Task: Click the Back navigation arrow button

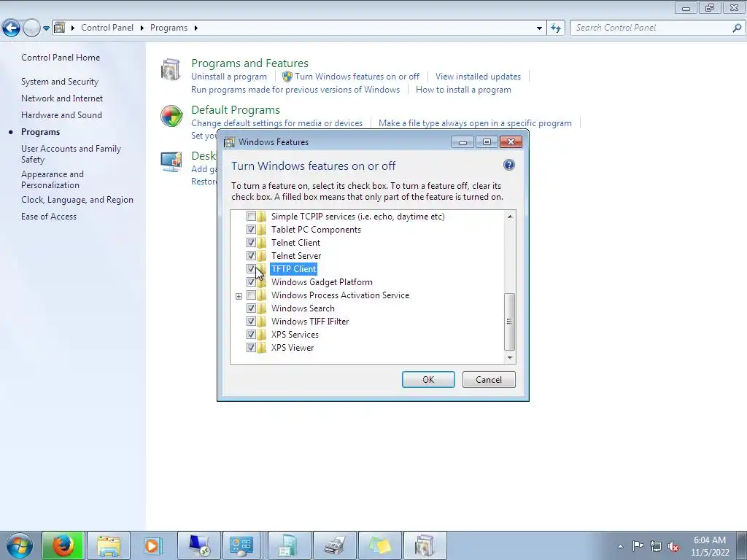Action: pyautogui.click(x=11, y=28)
